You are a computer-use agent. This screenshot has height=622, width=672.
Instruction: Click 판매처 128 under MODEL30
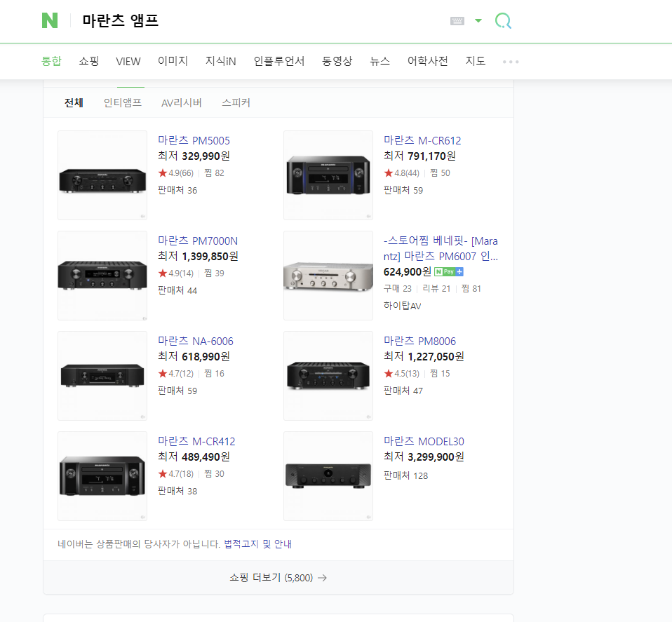406,475
